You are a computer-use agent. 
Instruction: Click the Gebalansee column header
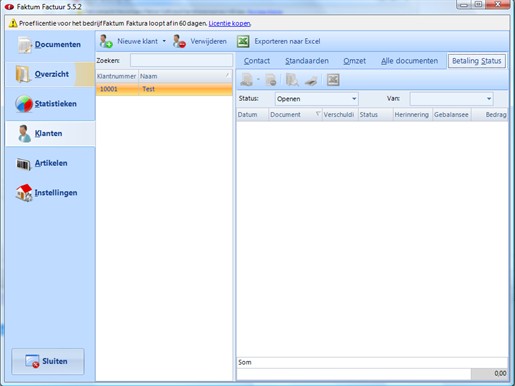click(452, 115)
